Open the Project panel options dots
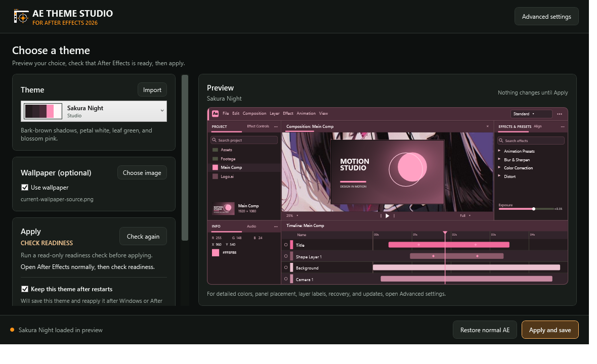 pos(276,127)
